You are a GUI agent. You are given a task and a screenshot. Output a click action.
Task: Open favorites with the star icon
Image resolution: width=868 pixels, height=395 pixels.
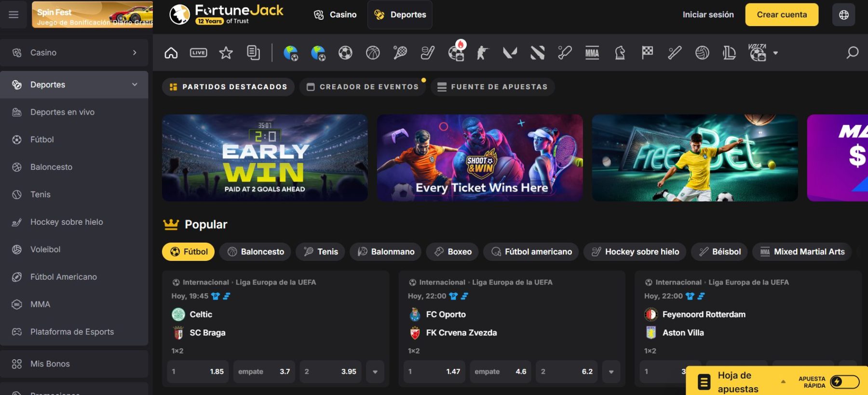coord(226,53)
